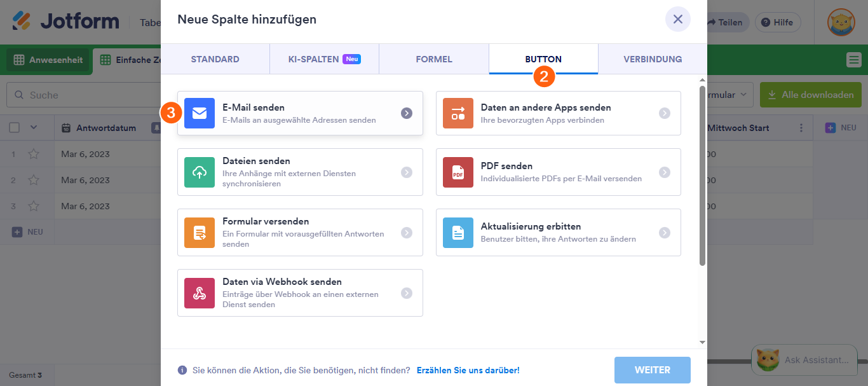Follow the Erzählen Sie uns darüber link
The height and width of the screenshot is (386, 868).
(468, 370)
